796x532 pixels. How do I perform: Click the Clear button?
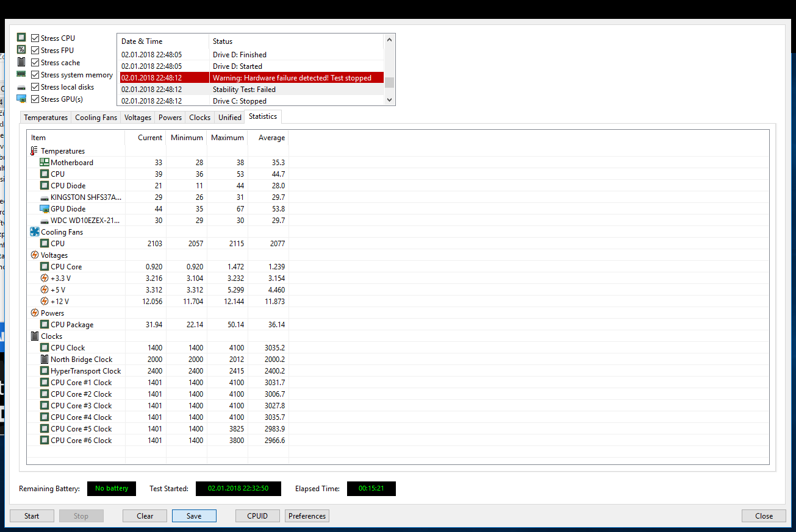[x=145, y=516]
